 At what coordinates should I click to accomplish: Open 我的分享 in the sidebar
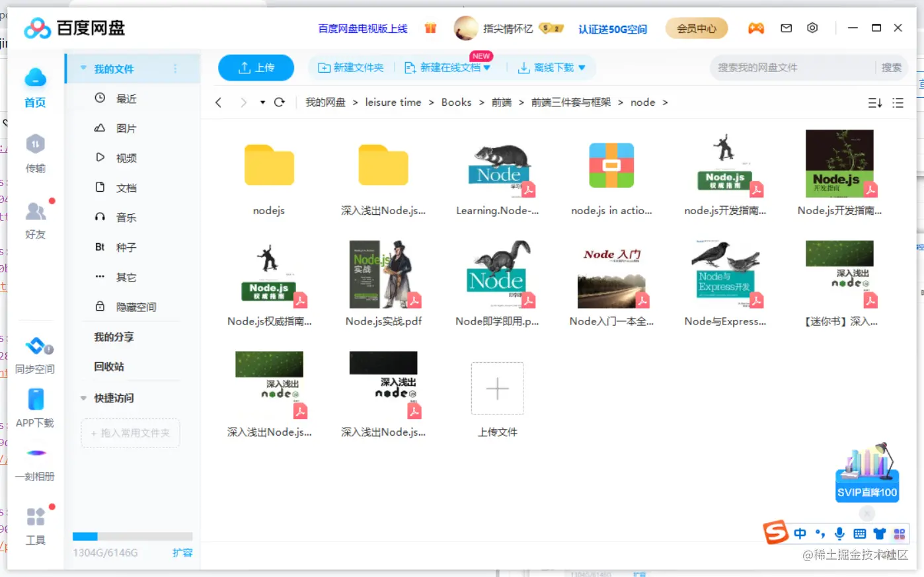114,337
